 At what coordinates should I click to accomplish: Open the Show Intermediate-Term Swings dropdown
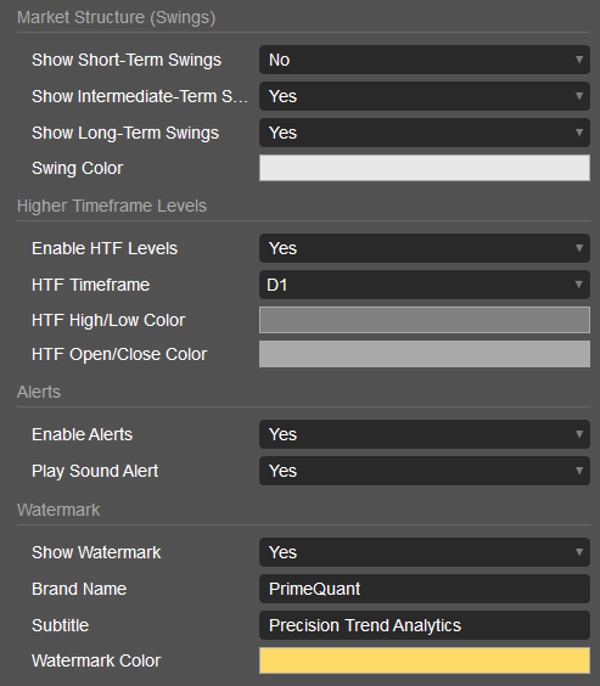[x=424, y=96]
